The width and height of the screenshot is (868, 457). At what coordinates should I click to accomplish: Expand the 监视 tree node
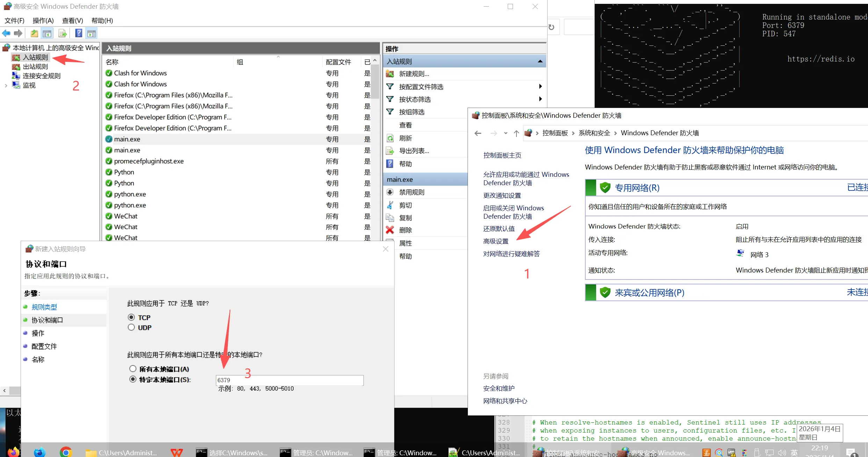[x=6, y=86]
